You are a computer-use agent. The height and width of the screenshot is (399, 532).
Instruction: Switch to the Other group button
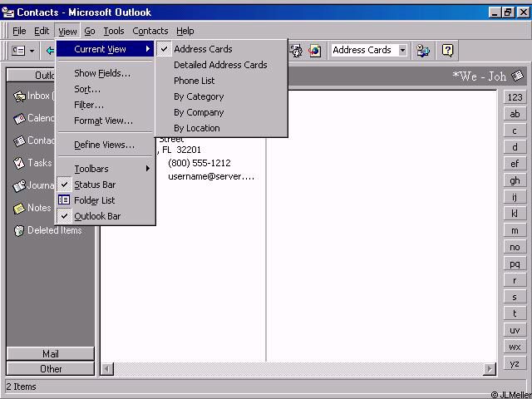tap(50, 369)
